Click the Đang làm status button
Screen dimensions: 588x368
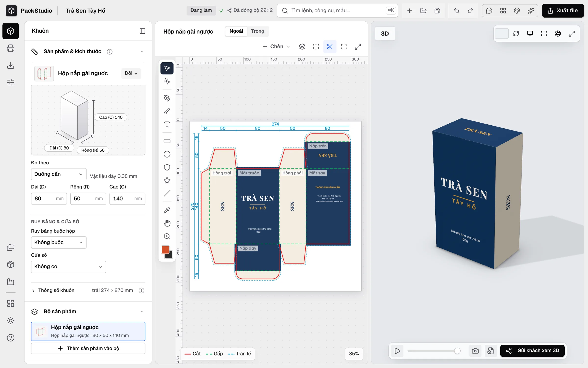(201, 10)
